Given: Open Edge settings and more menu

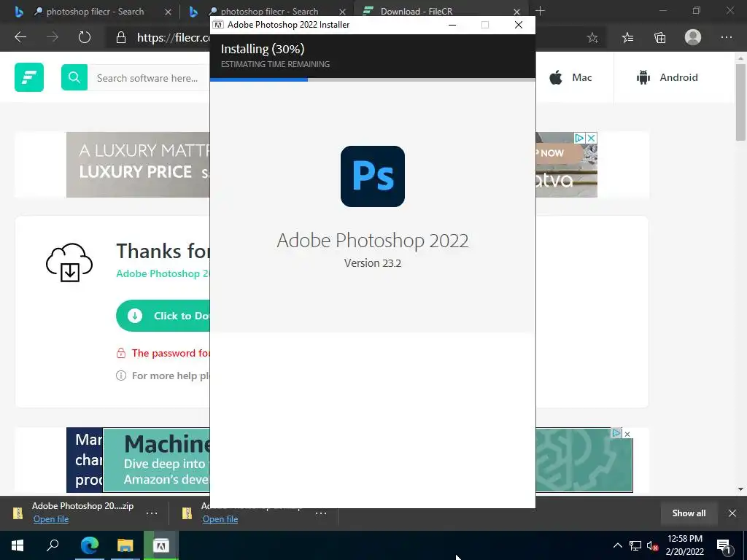Looking at the screenshot, I should tap(727, 37).
